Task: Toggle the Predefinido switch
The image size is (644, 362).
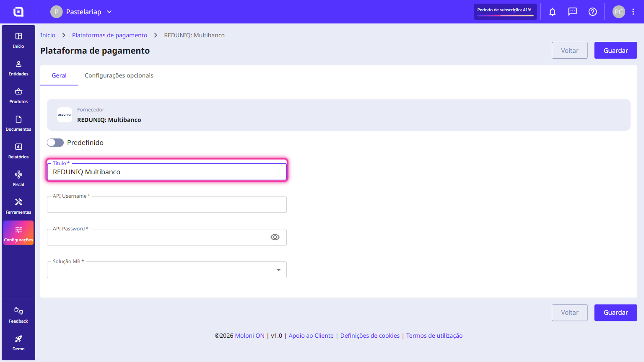Action: 55,143
